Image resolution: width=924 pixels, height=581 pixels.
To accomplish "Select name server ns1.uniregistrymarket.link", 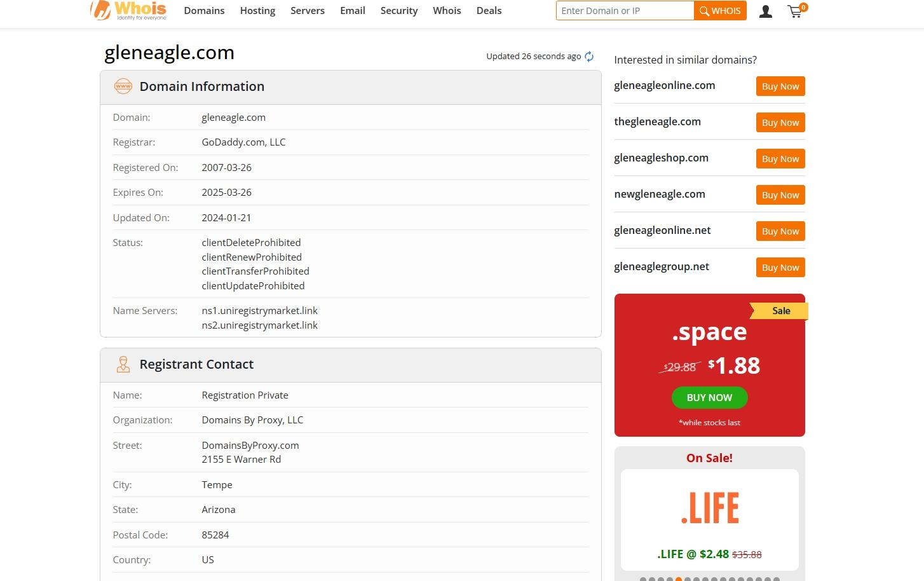I will click(259, 311).
